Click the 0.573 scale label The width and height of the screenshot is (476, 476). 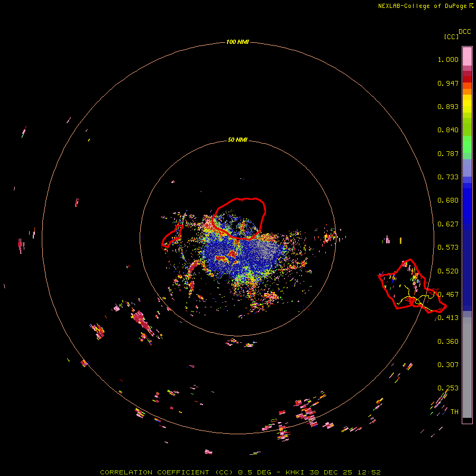(448, 248)
